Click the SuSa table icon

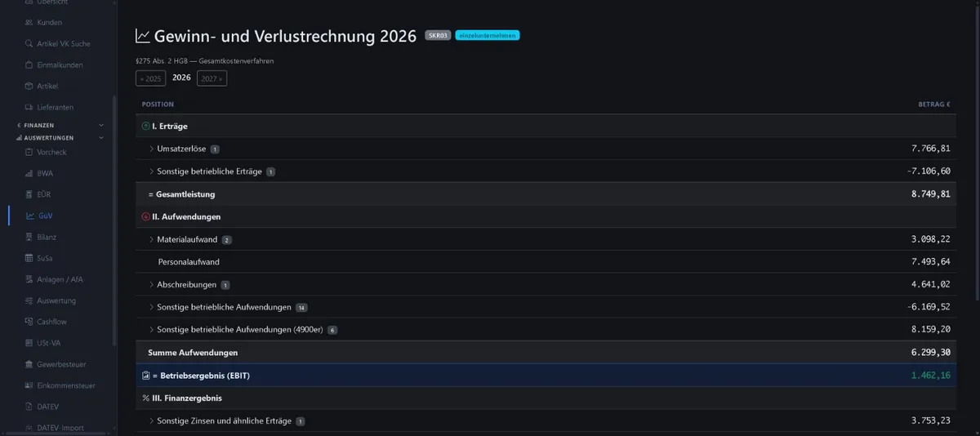(x=29, y=258)
